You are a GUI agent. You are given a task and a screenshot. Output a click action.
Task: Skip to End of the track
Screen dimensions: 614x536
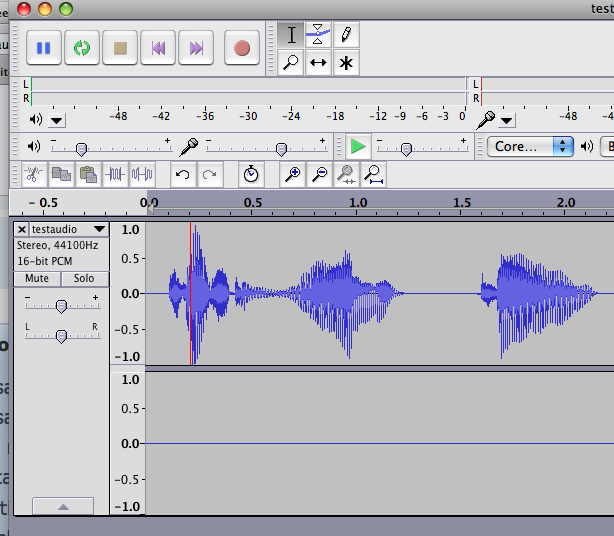pos(196,48)
